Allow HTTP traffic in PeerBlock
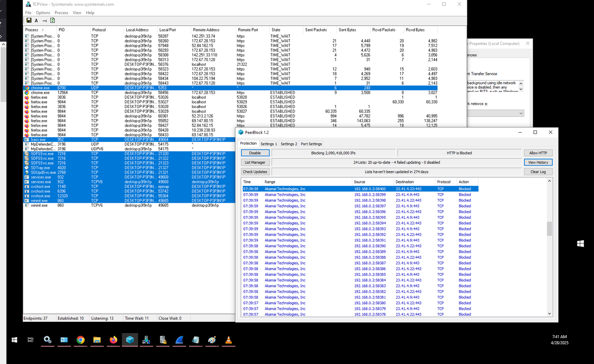Viewport: 594px width, 364px height. click(538, 153)
